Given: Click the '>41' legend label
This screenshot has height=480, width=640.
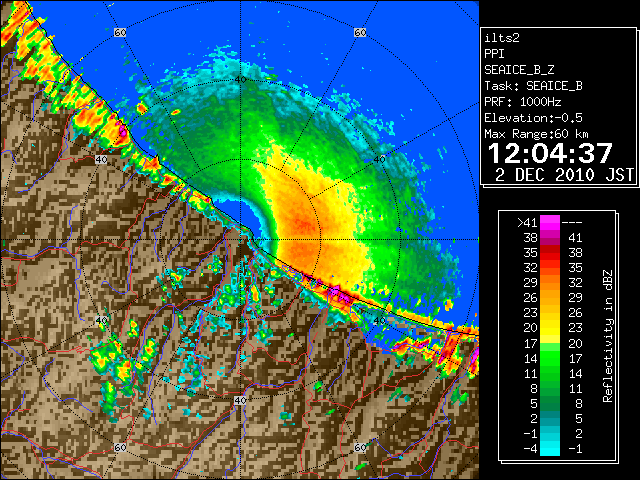Looking at the screenshot, I should click(x=527, y=223).
